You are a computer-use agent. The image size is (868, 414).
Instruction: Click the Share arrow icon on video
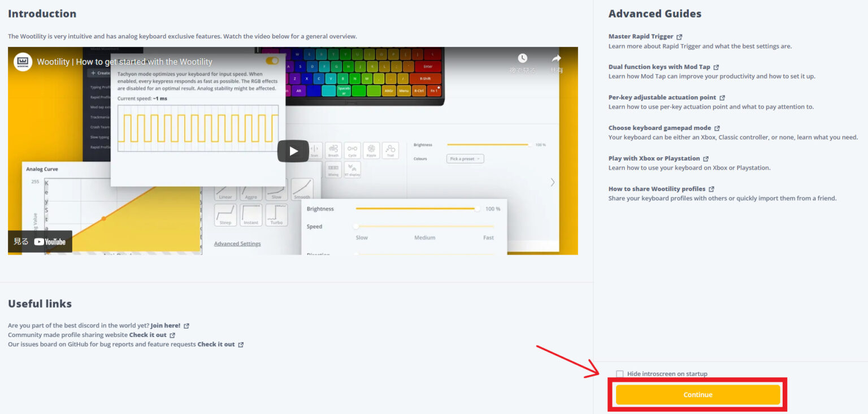[x=556, y=58]
